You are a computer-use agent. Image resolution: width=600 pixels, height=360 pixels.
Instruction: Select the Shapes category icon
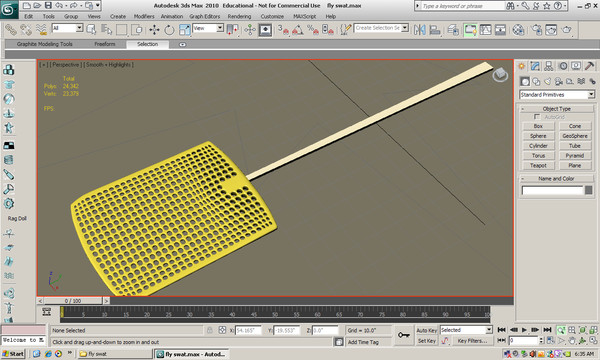click(536, 81)
